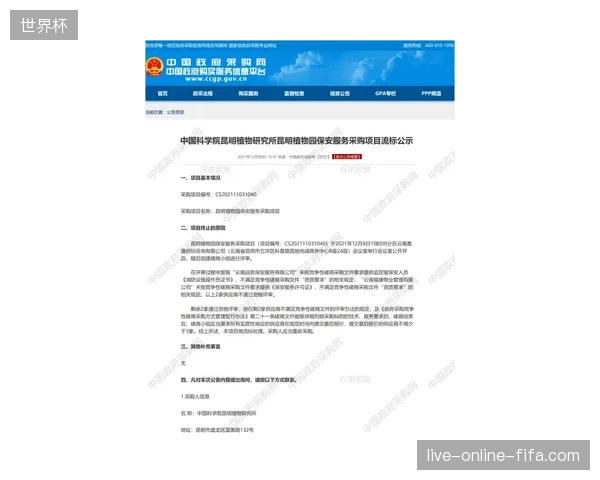Open the PPP频道 navigation item
Image resolution: width=600 pixels, height=480 pixels.
coord(431,93)
